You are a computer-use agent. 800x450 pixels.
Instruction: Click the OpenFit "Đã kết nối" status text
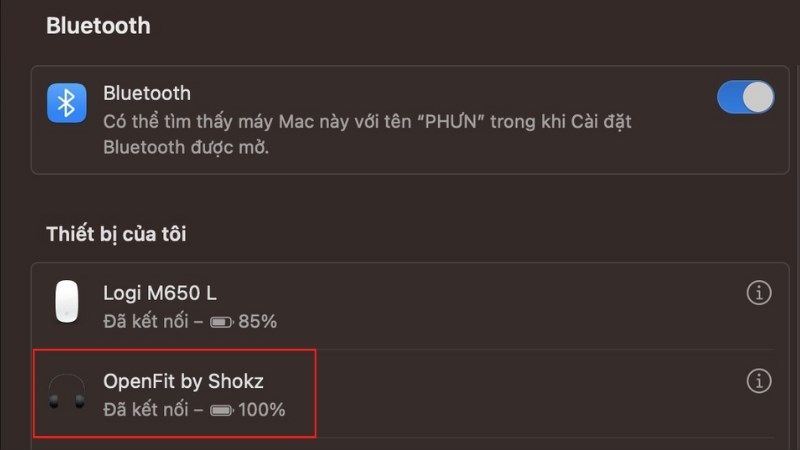[x=147, y=409]
